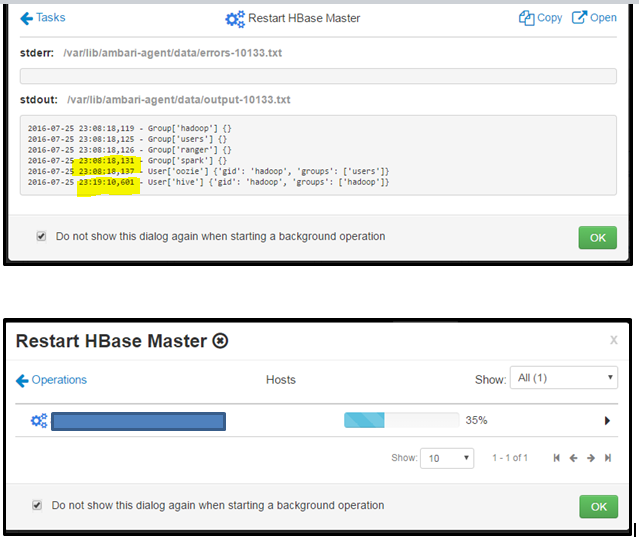Uncheck 'Do not show' checkbox in task log dialog

41,236
